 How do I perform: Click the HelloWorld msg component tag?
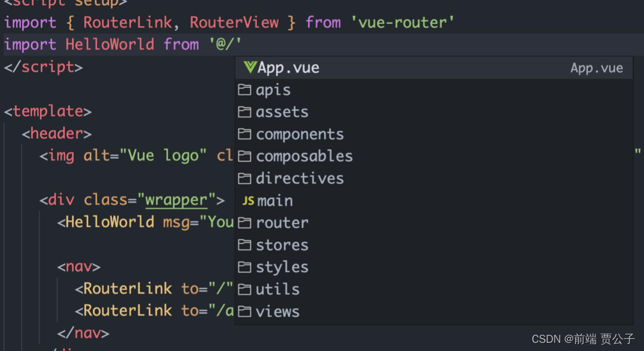145,222
